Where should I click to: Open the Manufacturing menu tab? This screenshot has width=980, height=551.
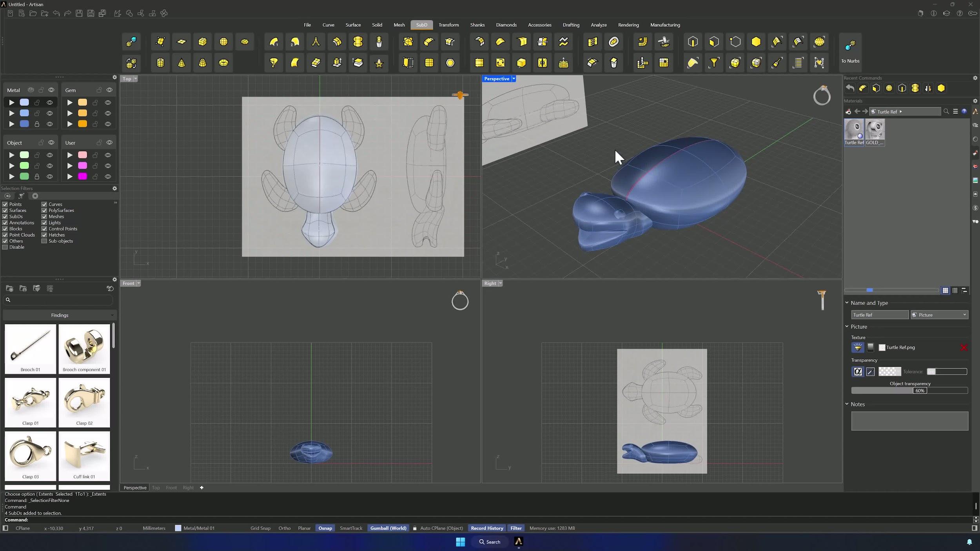tap(665, 25)
